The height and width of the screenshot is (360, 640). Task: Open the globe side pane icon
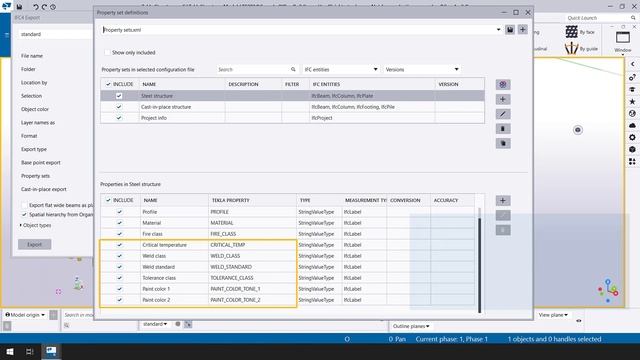[x=632, y=113]
